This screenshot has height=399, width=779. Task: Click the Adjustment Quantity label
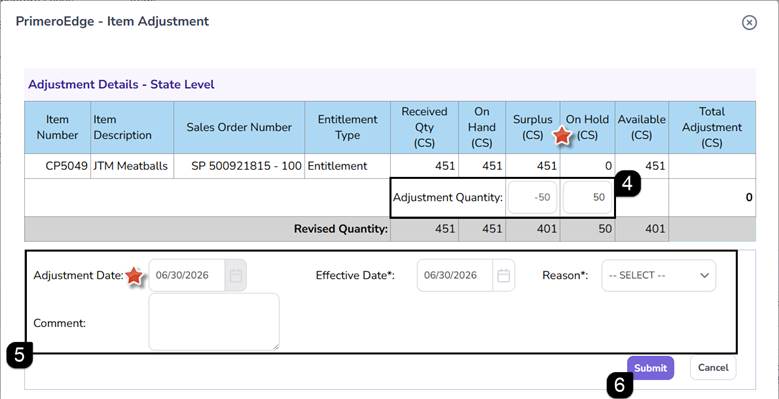click(448, 197)
